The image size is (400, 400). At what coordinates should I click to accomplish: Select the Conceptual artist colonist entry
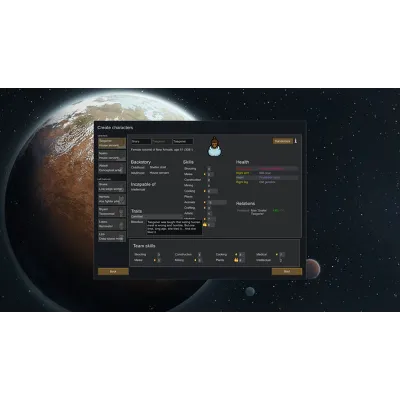point(112,168)
